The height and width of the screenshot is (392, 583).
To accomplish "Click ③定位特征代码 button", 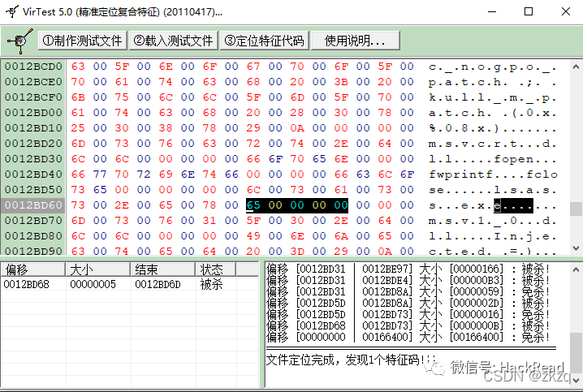I will 264,41.
